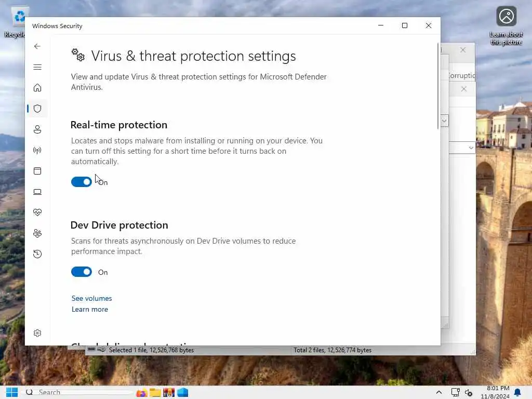Close the background window's inner tab X
Viewport: 532px width, 399px height.
[464, 89]
